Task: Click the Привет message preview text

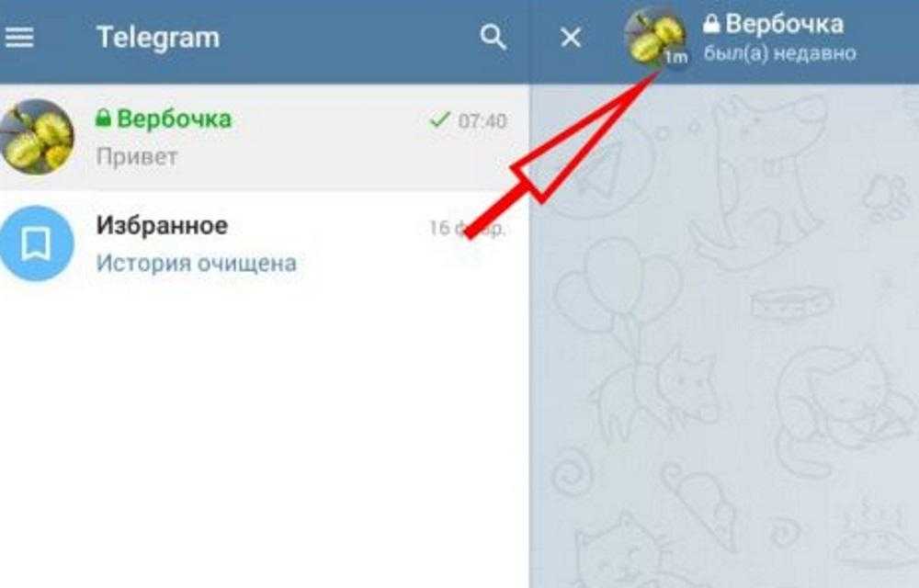Action: (x=137, y=157)
